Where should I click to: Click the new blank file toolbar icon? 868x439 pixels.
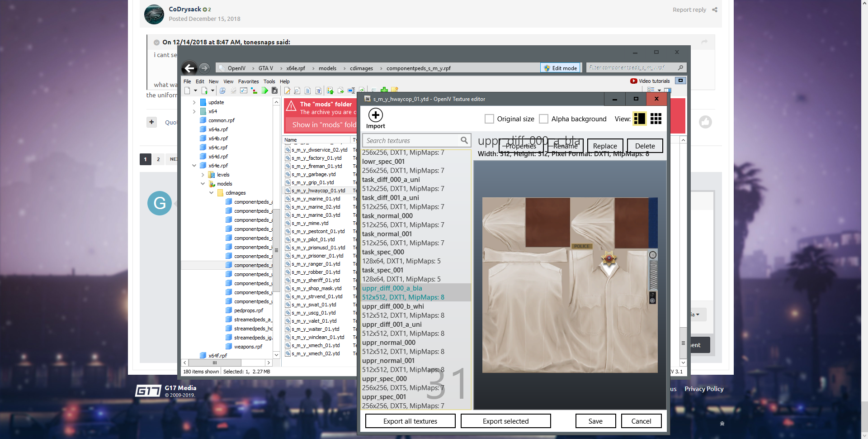coord(187,91)
